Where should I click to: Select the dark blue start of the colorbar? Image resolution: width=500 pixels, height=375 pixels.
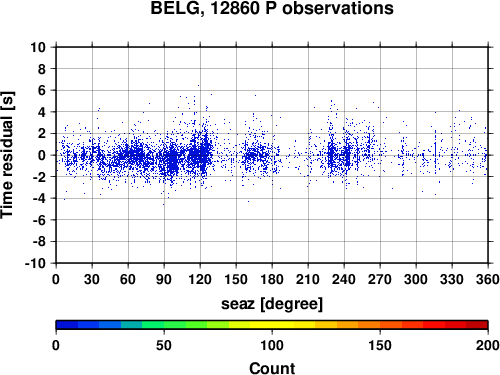(x=67, y=325)
